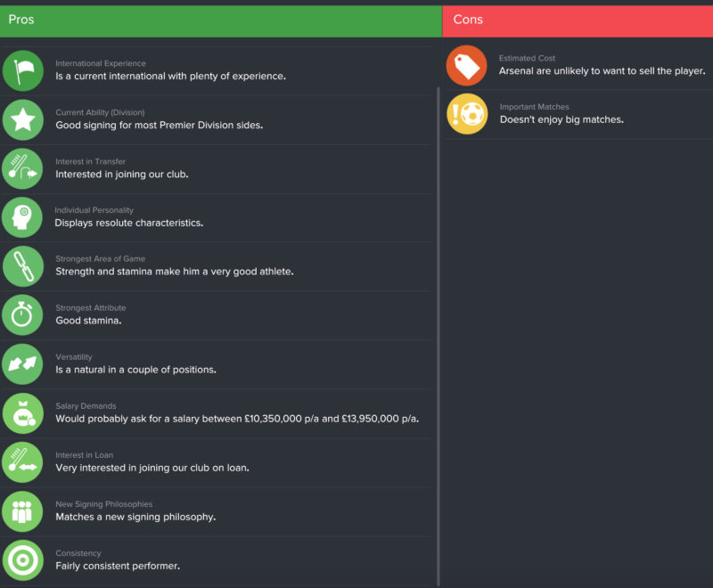Select the Important Matches football icon
The image size is (713, 588).
(467, 114)
